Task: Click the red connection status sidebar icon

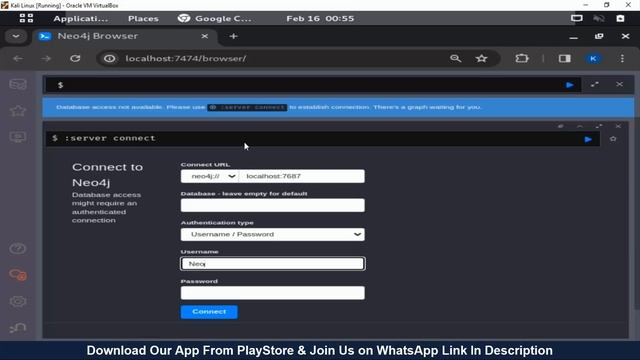Action: pos(18,275)
